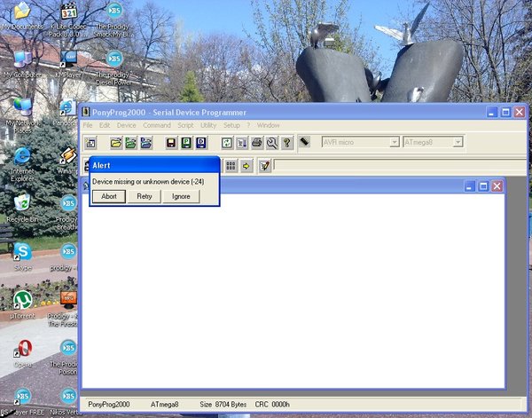Viewport: 532px width, 418px height.
Task: Click the yellow arrow toolbar icon
Action: point(246,166)
